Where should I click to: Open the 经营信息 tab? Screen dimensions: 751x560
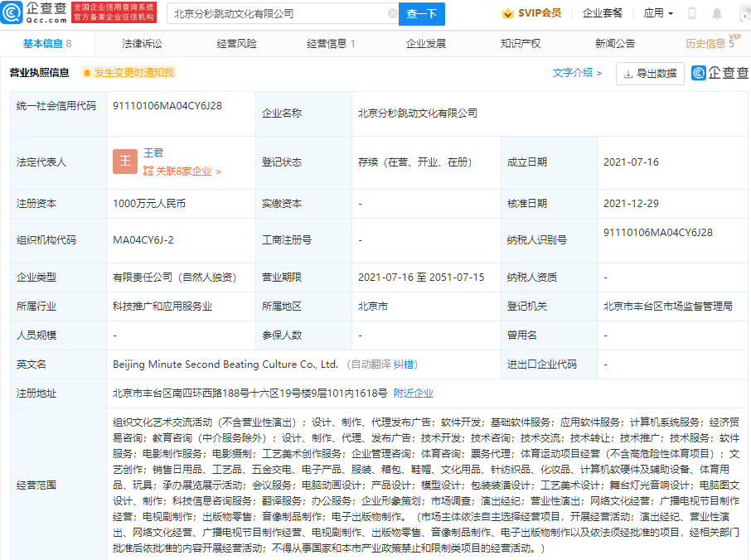pyautogui.click(x=331, y=44)
